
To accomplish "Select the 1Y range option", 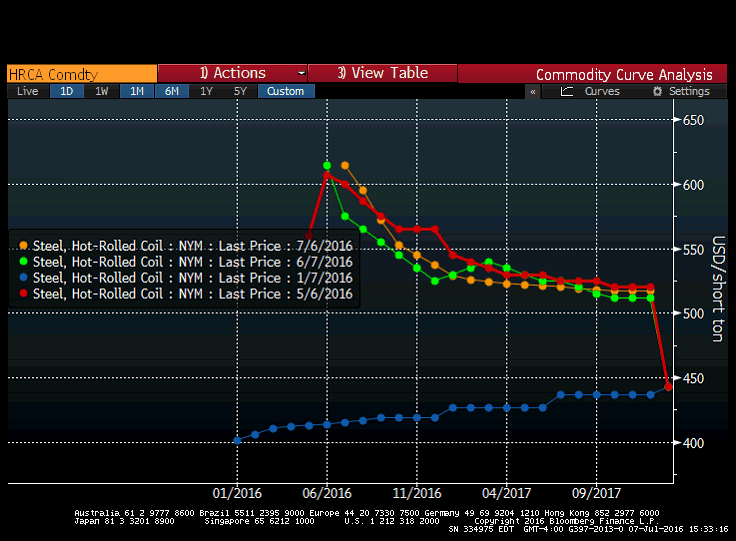I will click(x=206, y=91).
